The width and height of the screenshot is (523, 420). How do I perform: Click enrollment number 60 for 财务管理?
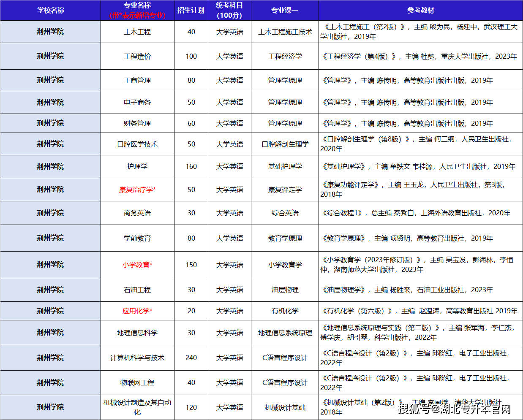(191, 123)
